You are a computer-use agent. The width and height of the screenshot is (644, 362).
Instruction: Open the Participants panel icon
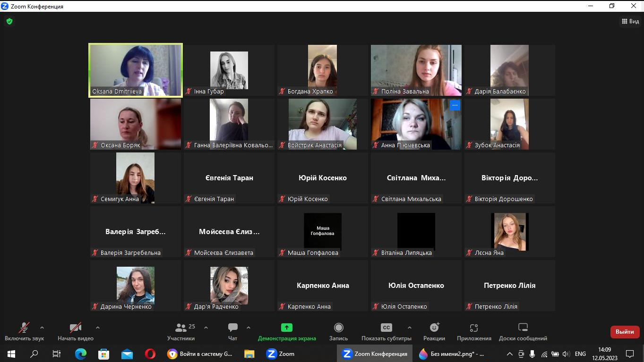tap(180, 328)
